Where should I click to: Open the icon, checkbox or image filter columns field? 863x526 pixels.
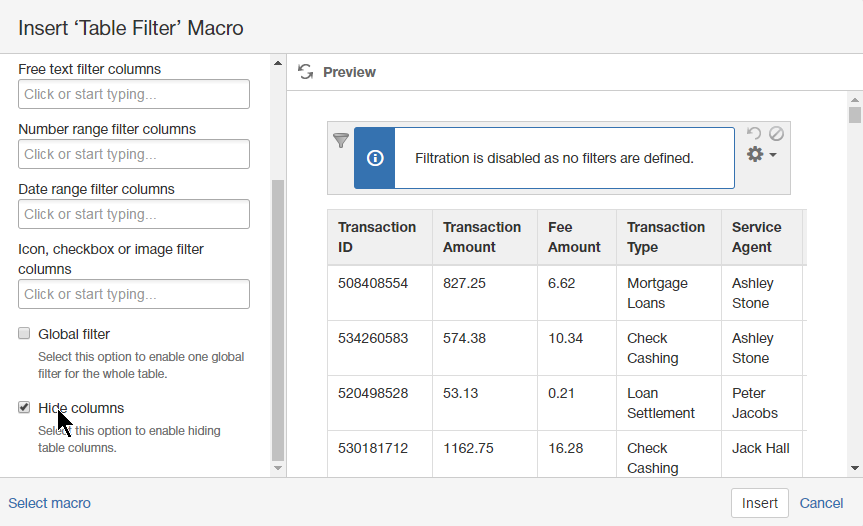[134, 294]
